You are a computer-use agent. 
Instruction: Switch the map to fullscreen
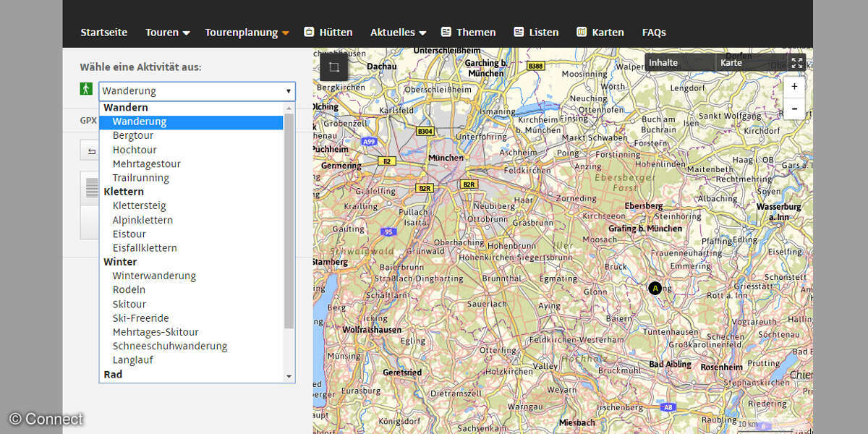pos(797,63)
